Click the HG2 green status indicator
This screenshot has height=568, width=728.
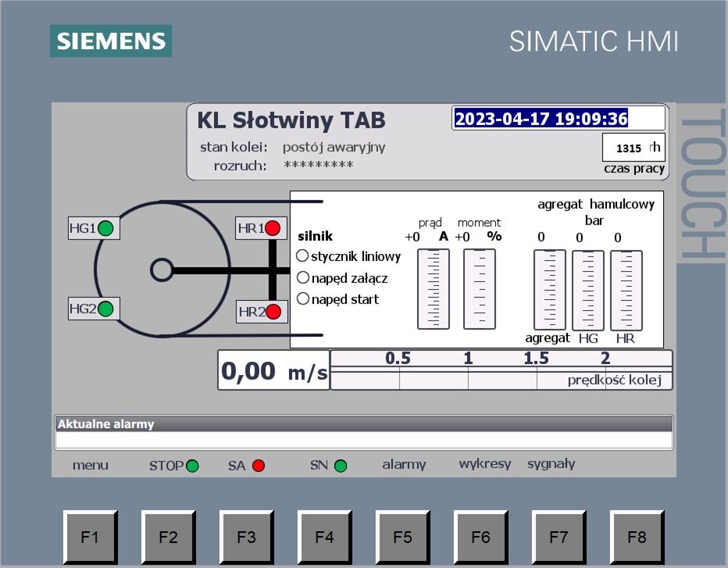[x=106, y=309]
